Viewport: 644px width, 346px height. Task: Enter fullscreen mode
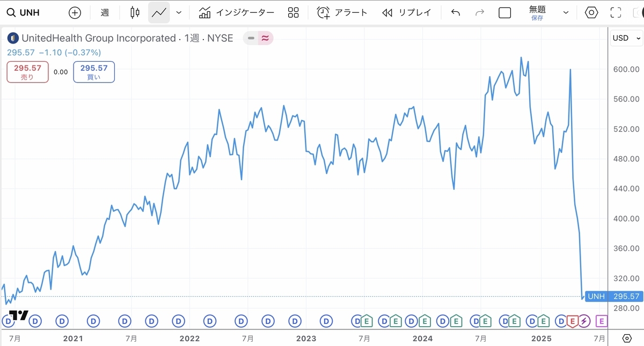616,12
